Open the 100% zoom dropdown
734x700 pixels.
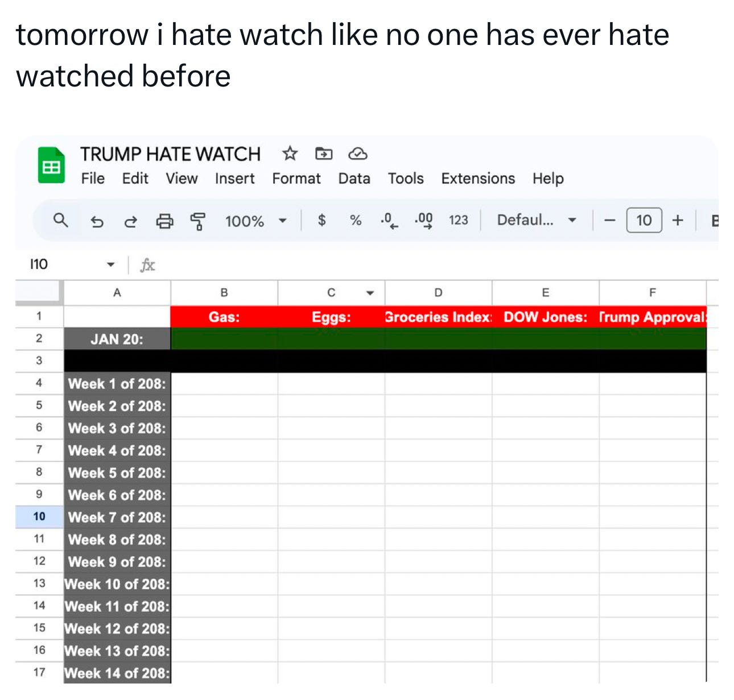coord(256,221)
